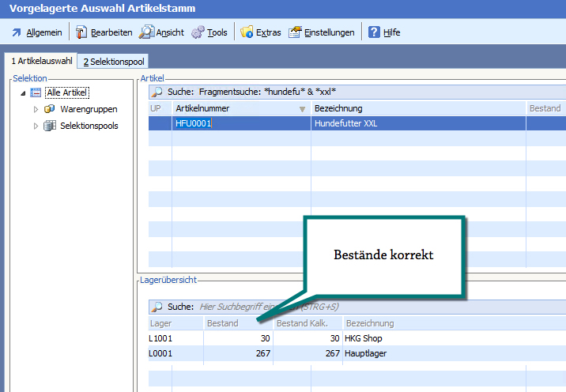Screen dimensions: 566x392
Task: Click the Einstellungen settings icon
Action: pos(295,32)
